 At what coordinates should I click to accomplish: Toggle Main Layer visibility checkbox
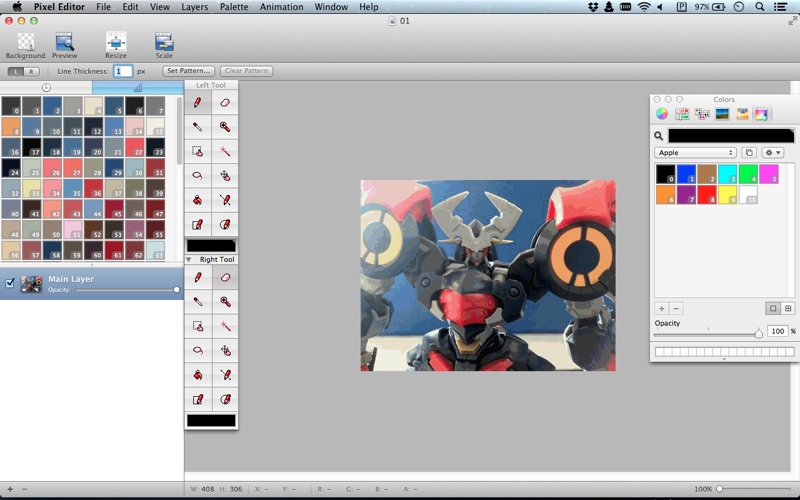[x=10, y=283]
